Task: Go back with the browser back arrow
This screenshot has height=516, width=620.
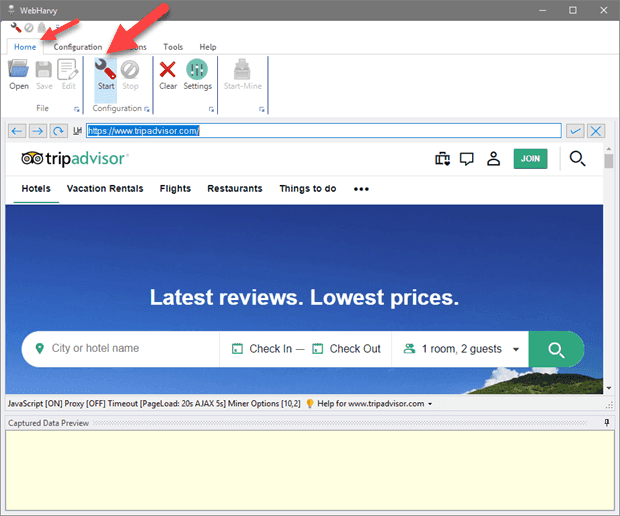Action: click(x=17, y=131)
